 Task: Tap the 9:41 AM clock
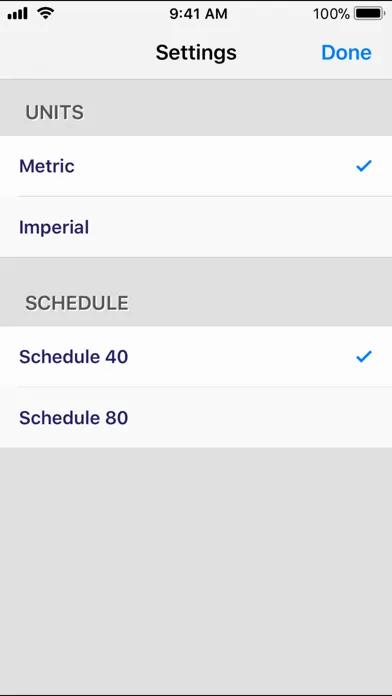pos(198,14)
